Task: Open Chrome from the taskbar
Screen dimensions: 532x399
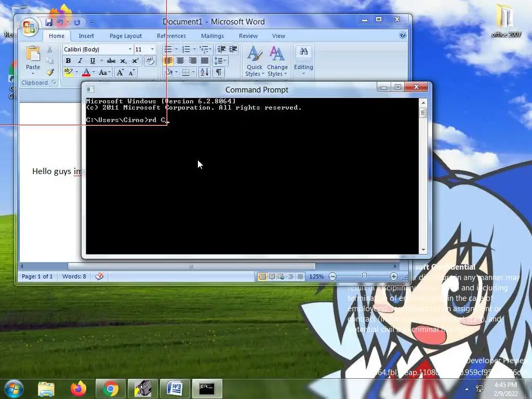Action: tap(111, 389)
